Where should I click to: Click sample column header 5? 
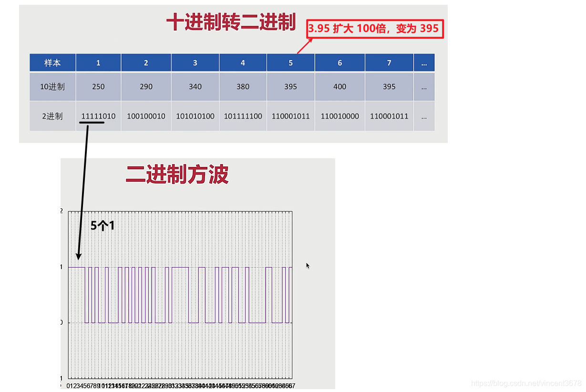pyautogui.click(x=290, y=62)
